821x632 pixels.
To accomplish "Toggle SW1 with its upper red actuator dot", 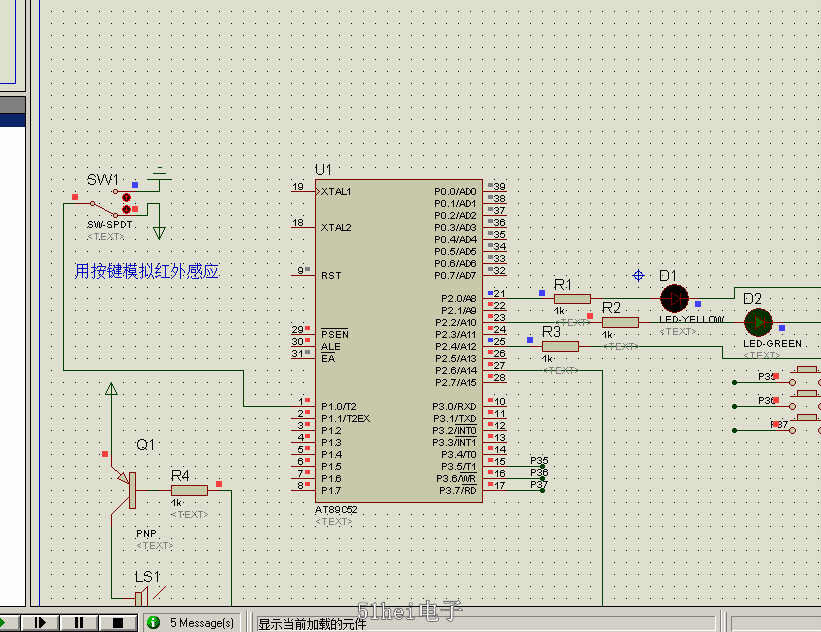I will pyautogui.click(x=126, y=197).
